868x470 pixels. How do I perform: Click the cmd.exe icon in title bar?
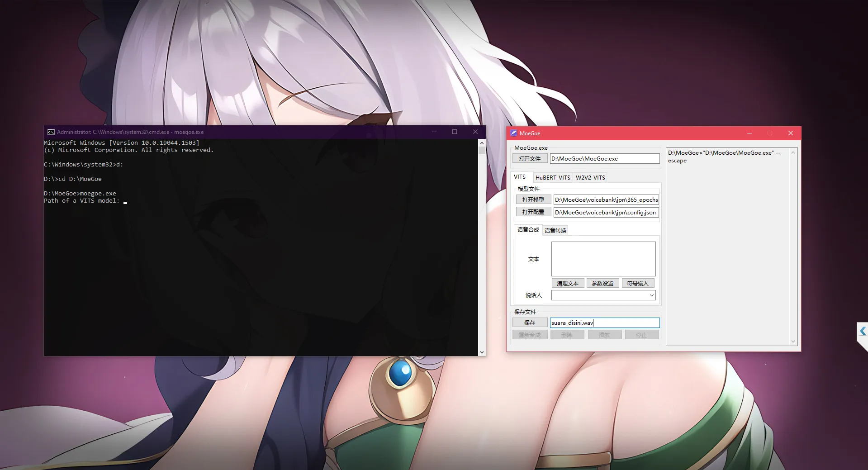click(x=51, y=132)
